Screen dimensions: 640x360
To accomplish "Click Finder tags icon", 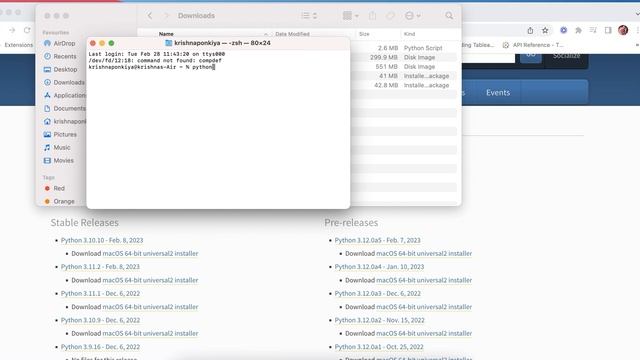I will point(391,16).
